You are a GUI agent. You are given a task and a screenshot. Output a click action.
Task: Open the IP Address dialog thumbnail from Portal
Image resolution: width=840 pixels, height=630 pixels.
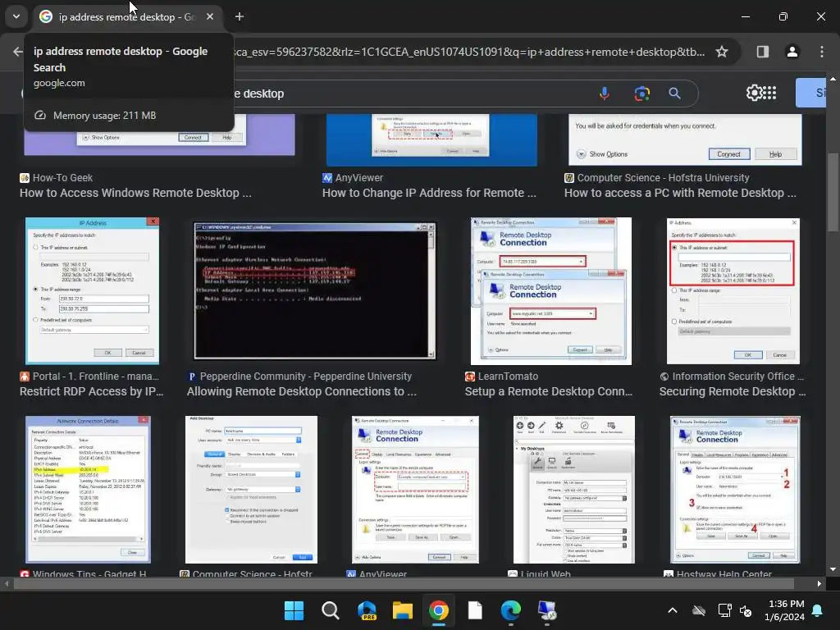[x=92, y=291]
